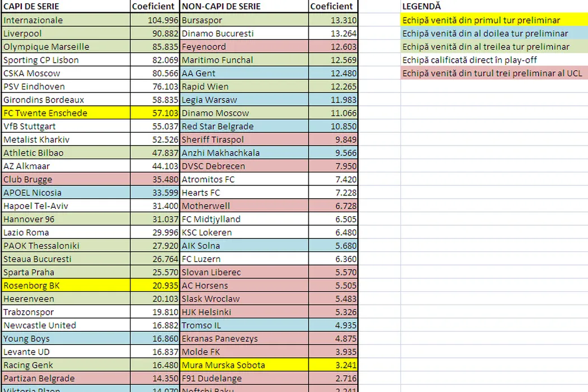Click the NON-CAPI DE SERIE header cell
The width and height of the screenshot is (588, 392).
pos(245,7)
